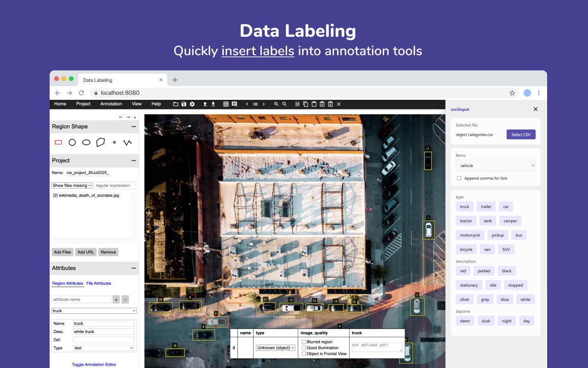Insert the truck label from the type group
The width and height of the screenshot is (588, 368).
pos(464,206)
